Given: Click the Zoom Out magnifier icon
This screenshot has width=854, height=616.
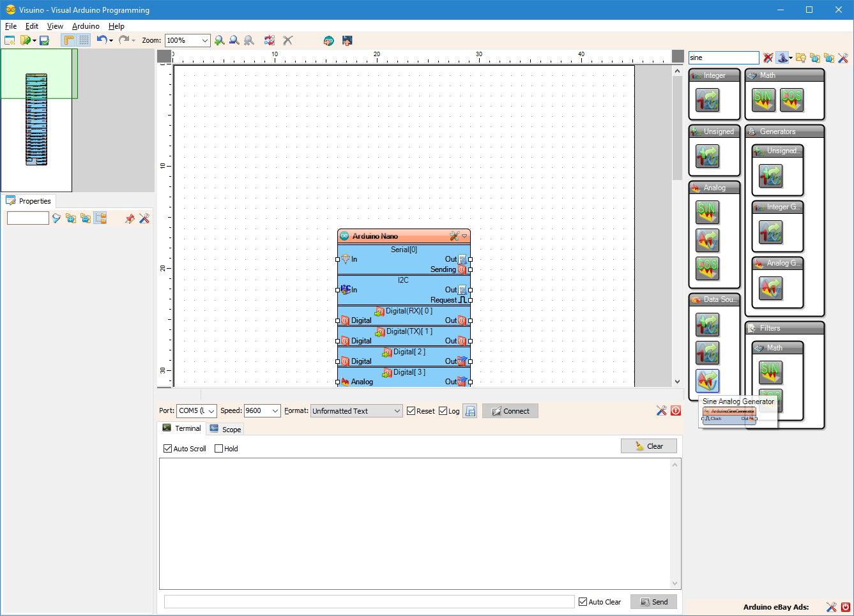Looking at the screenshot, I should point(234,40).
